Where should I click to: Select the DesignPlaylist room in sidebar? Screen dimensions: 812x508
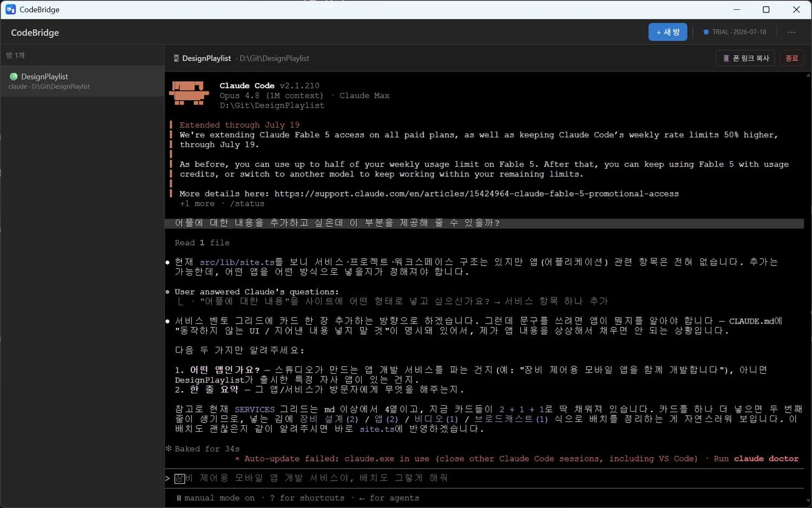(82, 81)
